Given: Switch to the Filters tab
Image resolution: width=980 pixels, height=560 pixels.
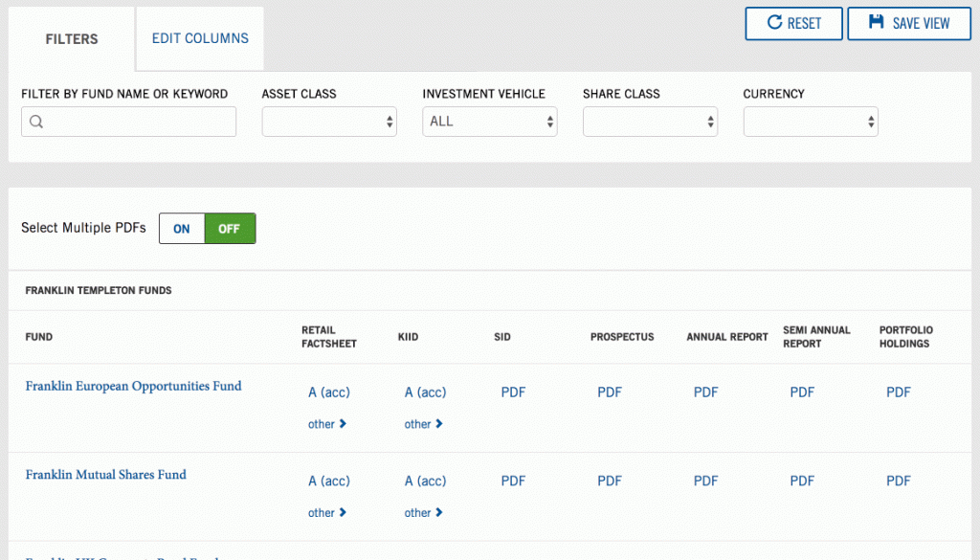Looking at the screenshot, I should 72,39.
